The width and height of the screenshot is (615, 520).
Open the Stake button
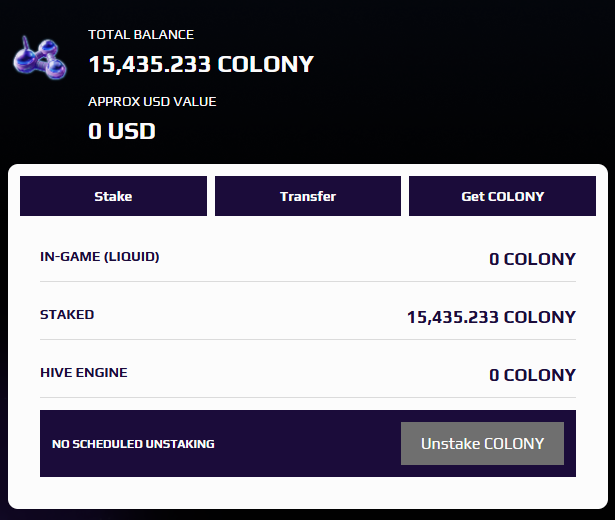[x=113, y=196]
